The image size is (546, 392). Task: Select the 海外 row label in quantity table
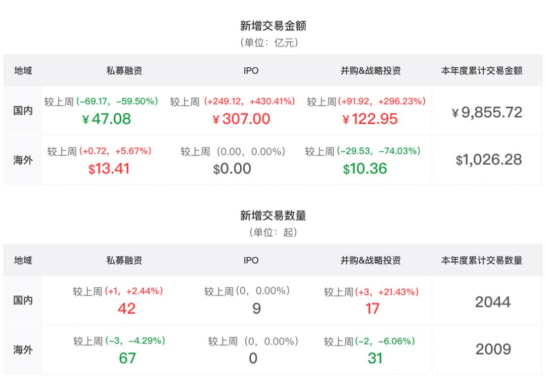click(x=23, y=350)
